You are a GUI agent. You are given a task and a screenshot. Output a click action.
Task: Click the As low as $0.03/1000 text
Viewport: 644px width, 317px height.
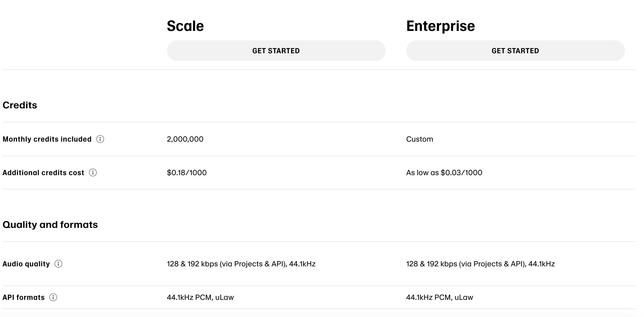(x=444, y=173)
